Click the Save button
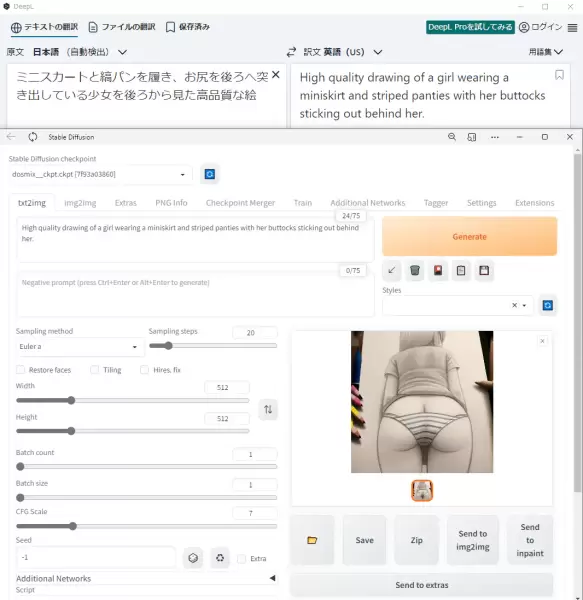583x600 pixels. tap(364, 540)
